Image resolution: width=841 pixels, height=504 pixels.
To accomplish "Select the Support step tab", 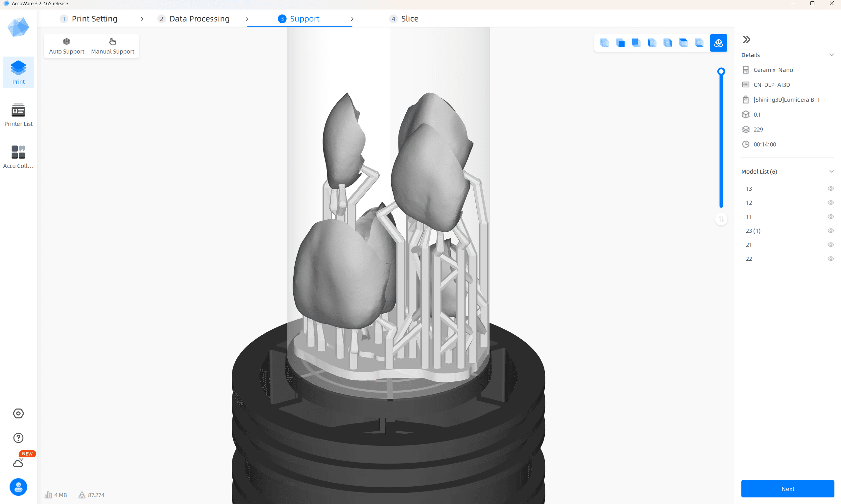I will 299,19.
